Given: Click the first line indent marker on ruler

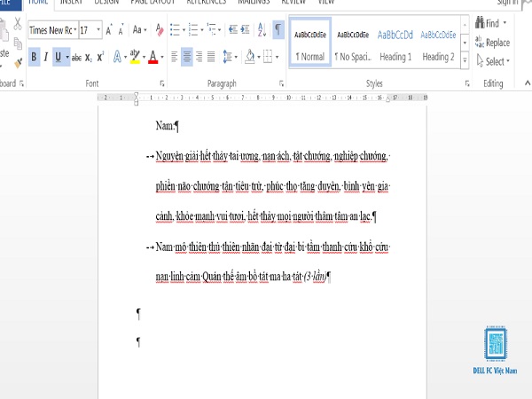Looking at the screenshot, I should (136, 95).
